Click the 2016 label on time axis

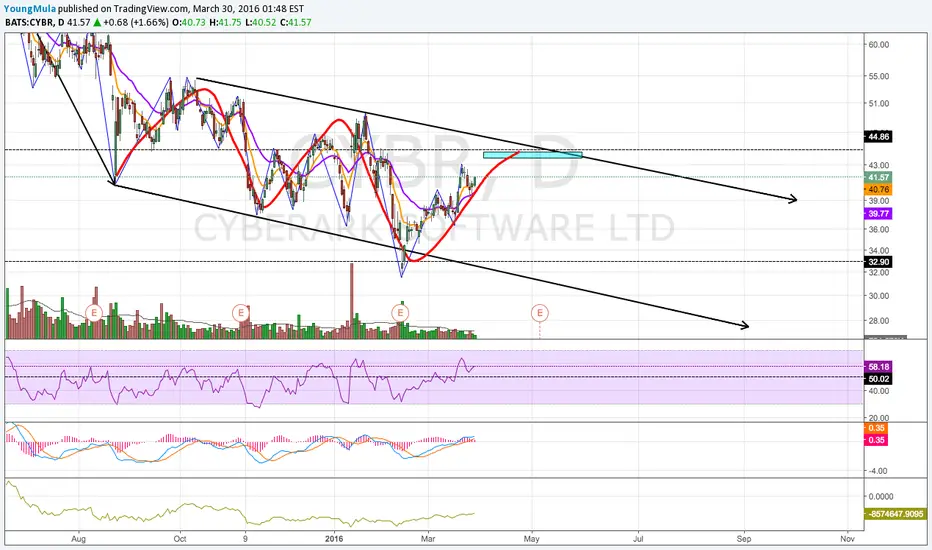point(334,539)
